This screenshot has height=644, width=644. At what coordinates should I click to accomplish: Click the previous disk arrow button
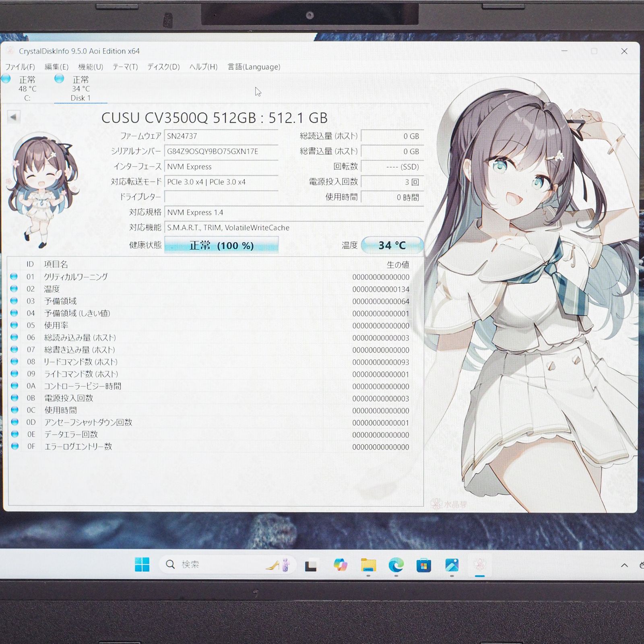[x=13, y=117]
